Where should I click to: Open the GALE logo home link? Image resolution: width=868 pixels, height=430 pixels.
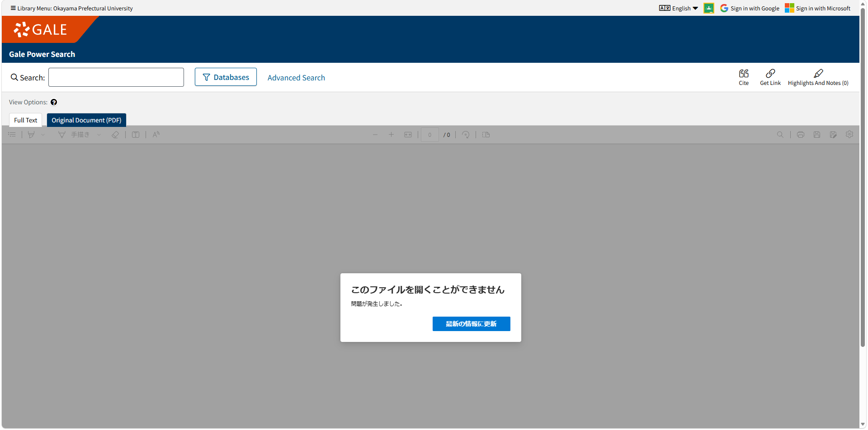[41, 30]
